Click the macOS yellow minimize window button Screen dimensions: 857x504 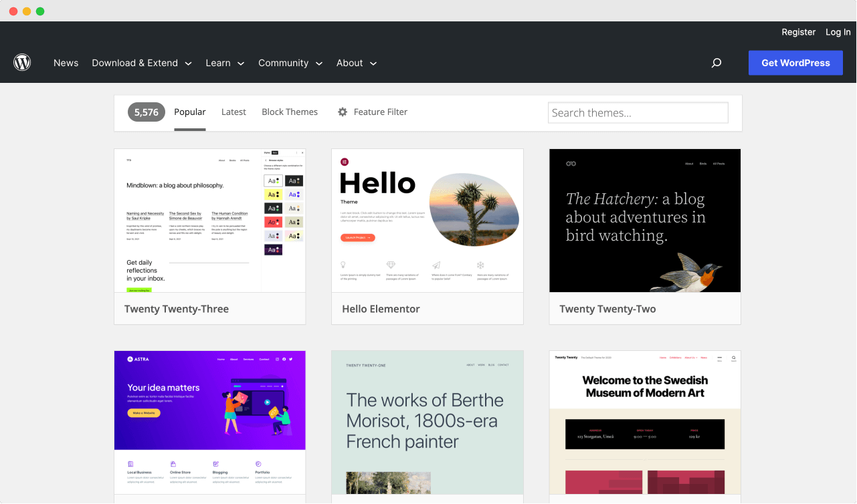tap(27, 11)
